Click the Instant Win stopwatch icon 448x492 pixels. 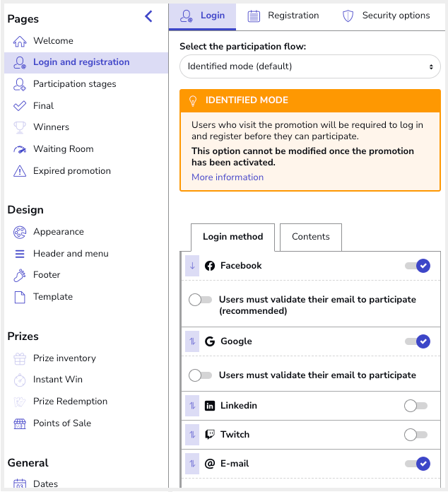[20, 380]
